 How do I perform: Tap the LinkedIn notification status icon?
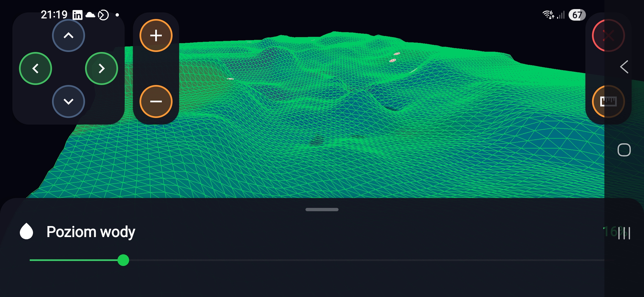77,15
